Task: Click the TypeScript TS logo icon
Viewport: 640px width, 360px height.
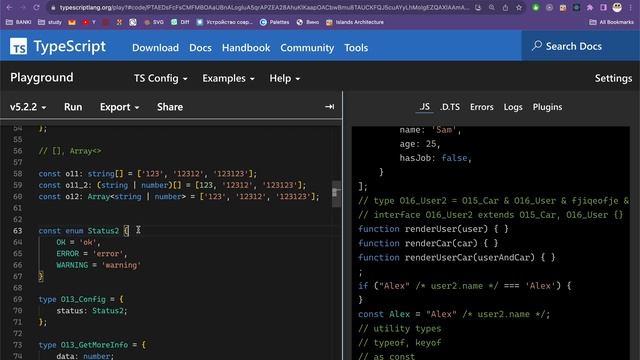Action: tap(18, 47)
